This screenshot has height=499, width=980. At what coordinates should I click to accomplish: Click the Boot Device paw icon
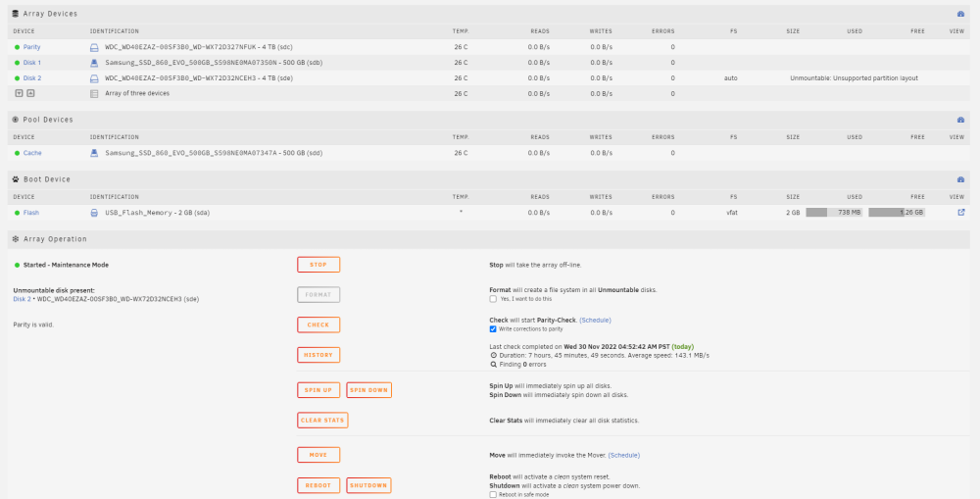[x=16, y=178]
